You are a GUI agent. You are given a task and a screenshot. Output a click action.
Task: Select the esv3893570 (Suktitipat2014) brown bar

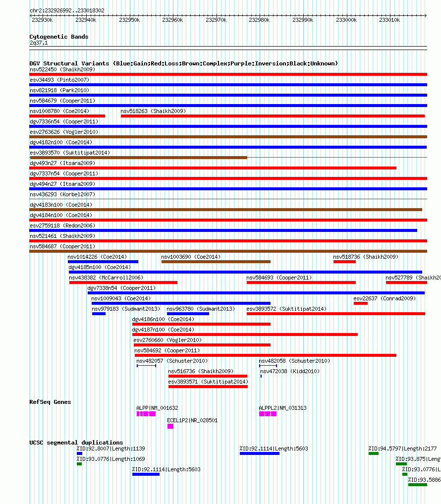click(139, 158)
